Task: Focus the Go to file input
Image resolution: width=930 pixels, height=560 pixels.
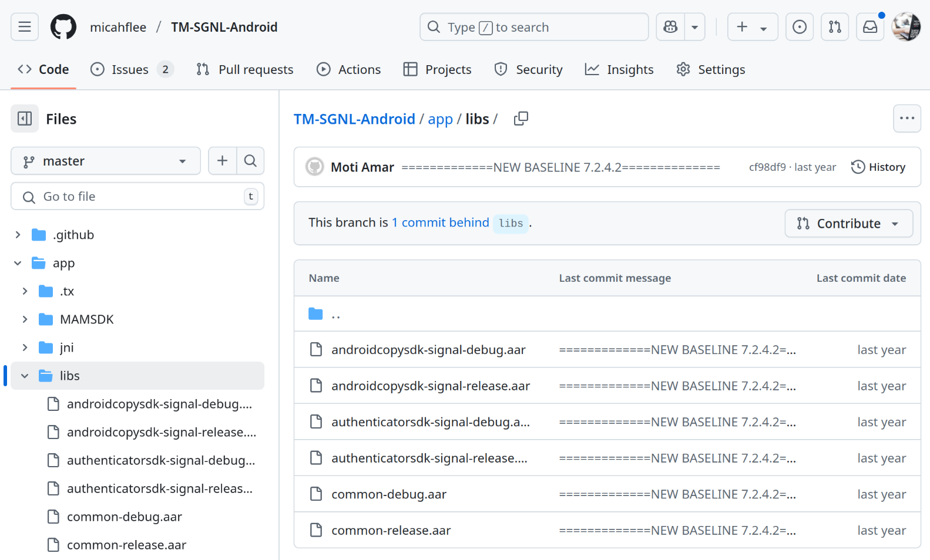Action: [x=137, y=196]
